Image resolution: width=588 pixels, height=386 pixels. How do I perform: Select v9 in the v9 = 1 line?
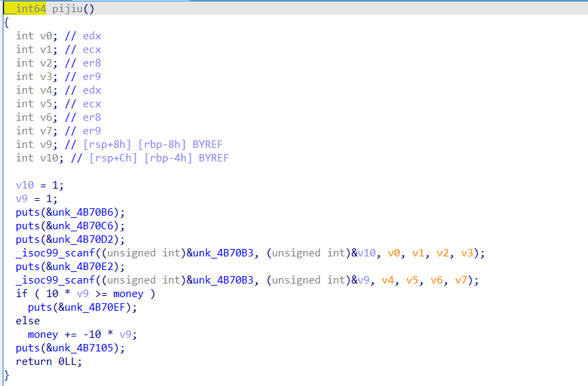coord(22,199)
